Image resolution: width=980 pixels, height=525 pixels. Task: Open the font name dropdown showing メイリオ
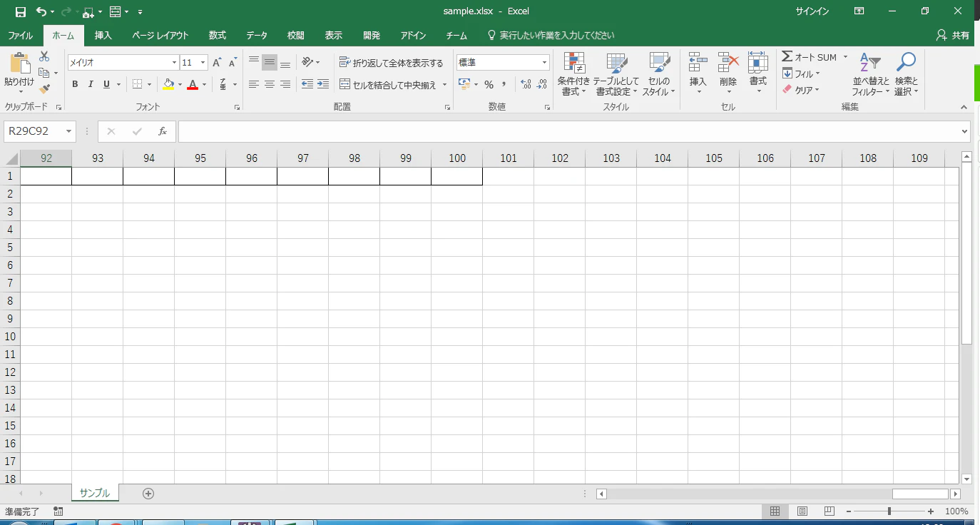coord(173,63)
